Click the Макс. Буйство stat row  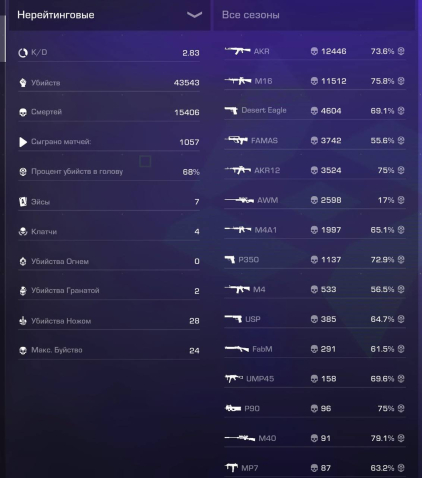coord(109,350)
